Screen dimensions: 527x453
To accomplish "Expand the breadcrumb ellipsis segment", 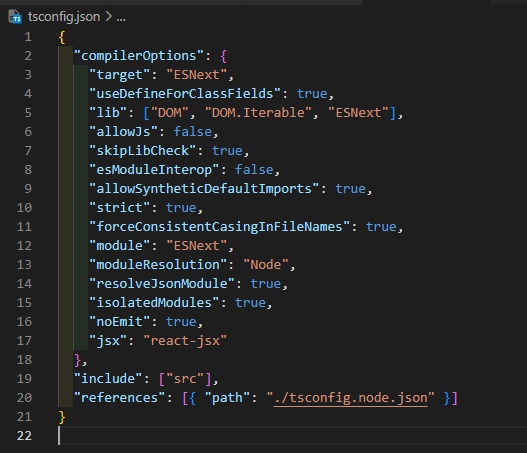I will tap(121, 17).
